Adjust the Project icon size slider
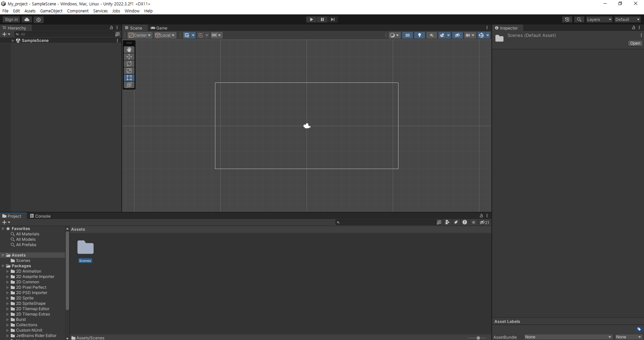Image resolution: width=644 pixels, height=340 pixels. click(478, 338)
